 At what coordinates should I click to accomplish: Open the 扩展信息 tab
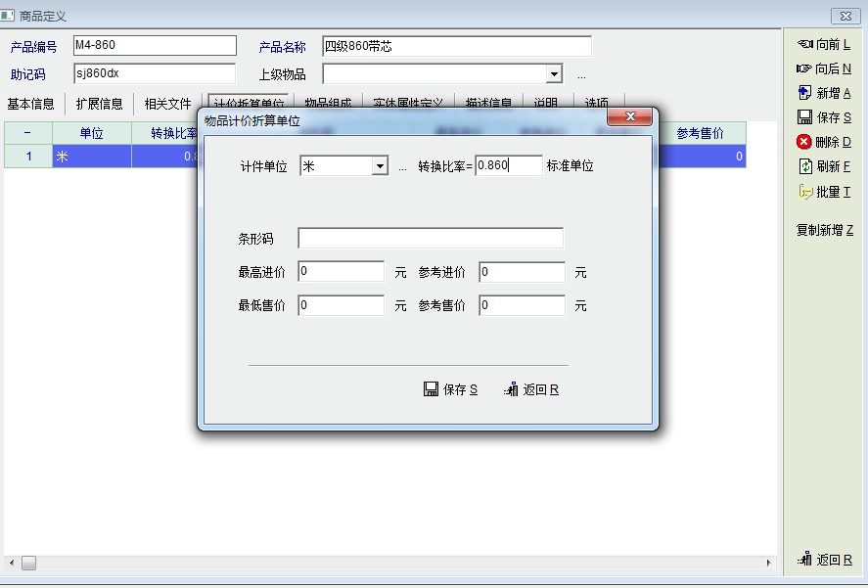pyautogui.click(x=100, y=104)
